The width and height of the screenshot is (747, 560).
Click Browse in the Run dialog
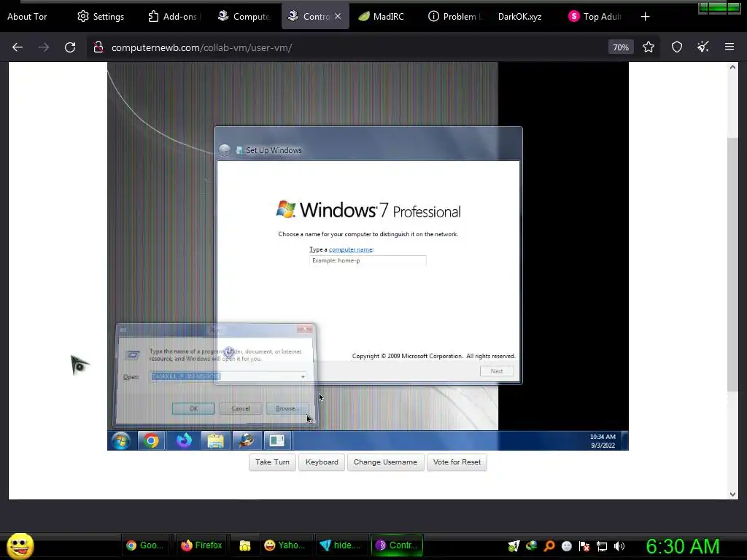pyautogui.click(x=287, y=408)
